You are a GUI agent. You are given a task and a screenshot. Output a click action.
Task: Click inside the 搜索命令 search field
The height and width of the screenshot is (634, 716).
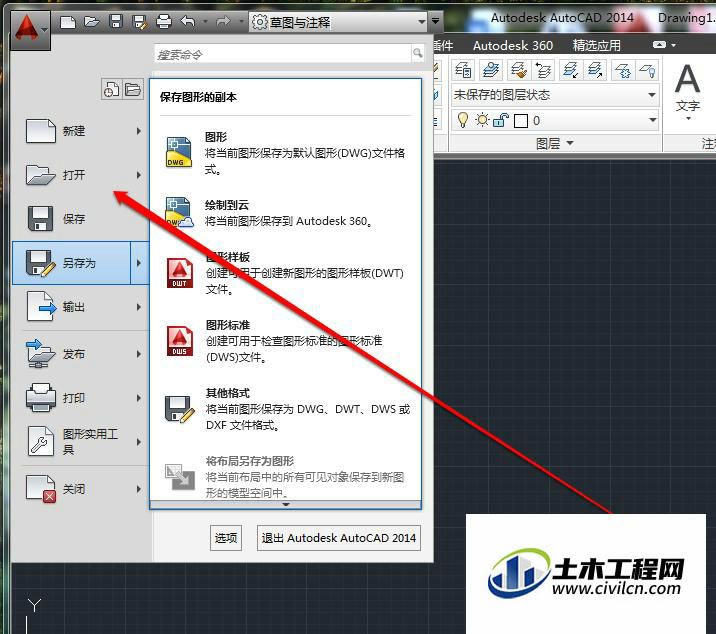tap(282, 54)
